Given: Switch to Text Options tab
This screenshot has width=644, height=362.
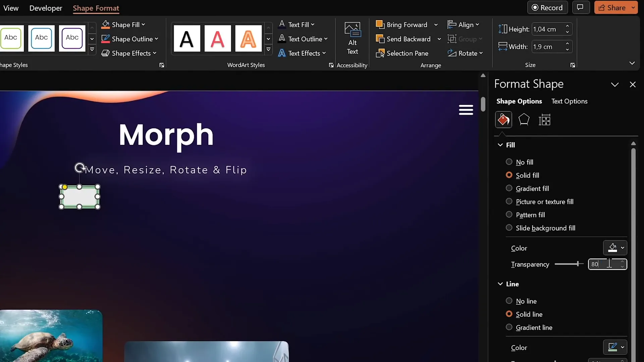Looking at the screenshot, I should tap(569, 101).
